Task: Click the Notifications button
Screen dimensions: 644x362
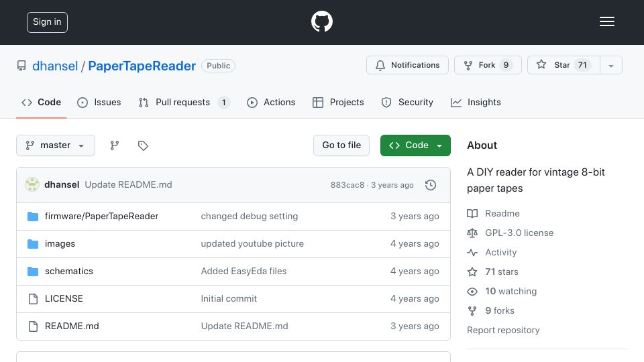Action: [x=407, y=65]
